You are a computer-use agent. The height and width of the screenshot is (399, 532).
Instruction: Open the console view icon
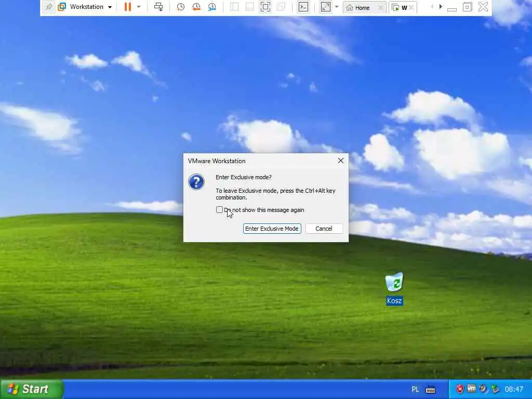(303, 7)
